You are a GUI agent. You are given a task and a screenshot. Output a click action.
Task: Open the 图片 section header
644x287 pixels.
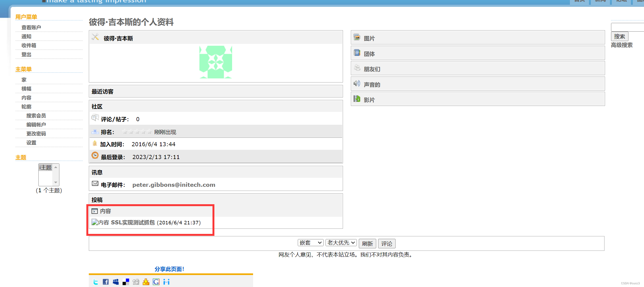pos(478,37)
